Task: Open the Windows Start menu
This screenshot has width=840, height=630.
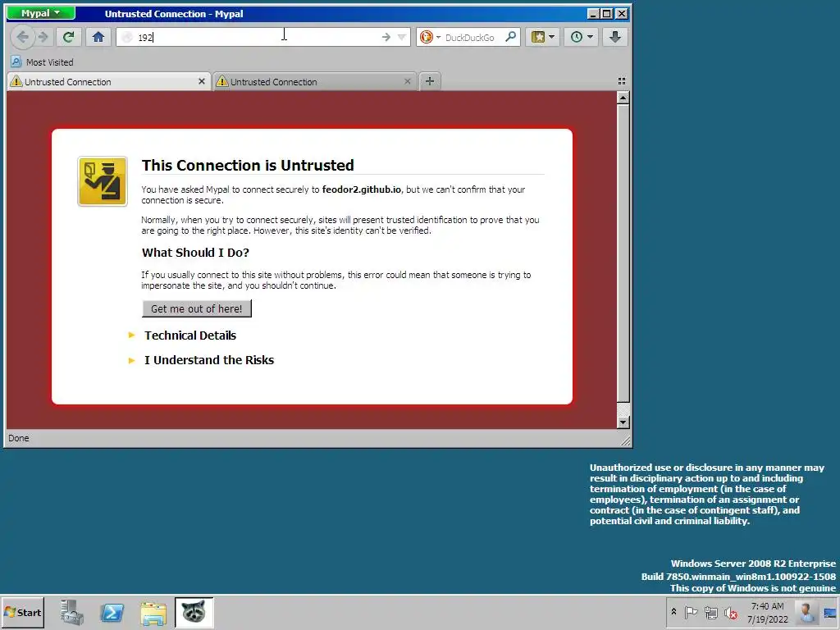Action: [x=22, y=612]
